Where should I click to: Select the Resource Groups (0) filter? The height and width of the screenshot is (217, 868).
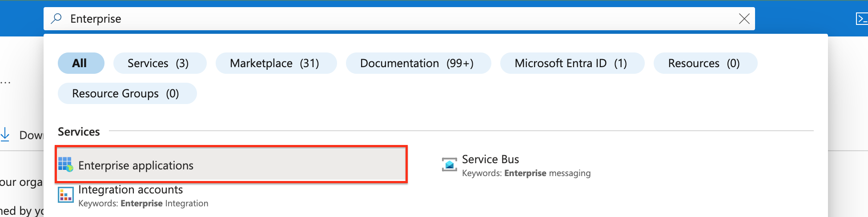click(127, 93)
